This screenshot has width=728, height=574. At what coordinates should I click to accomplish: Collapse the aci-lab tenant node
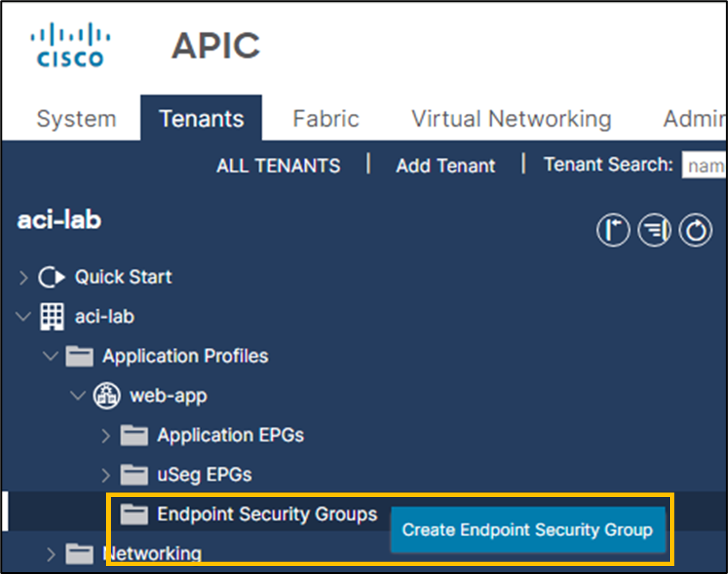[x=23, y=317]
